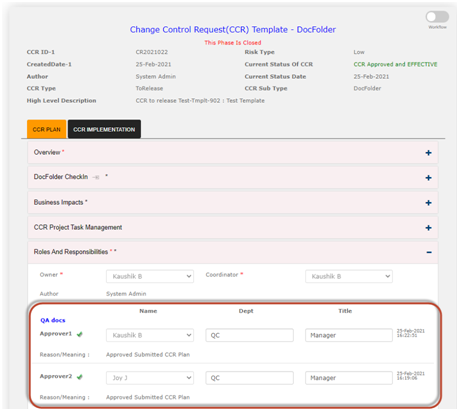This screenshot has height=411, width=459.
Task: Click 'This Phase Is Closed' notice
Action: click(x=233, y=43)
